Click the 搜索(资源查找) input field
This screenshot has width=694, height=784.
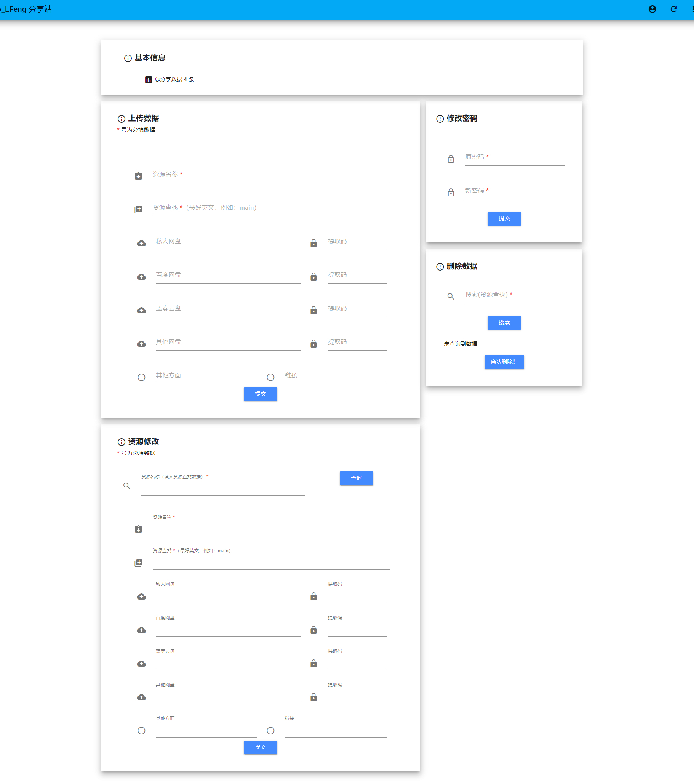515,295
